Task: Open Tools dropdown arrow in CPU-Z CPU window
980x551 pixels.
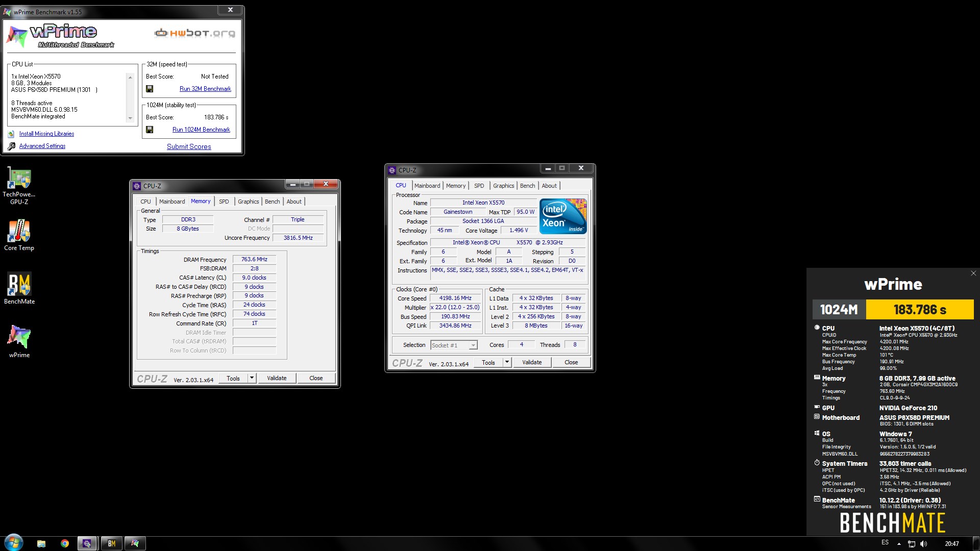Action: (507, 362)
